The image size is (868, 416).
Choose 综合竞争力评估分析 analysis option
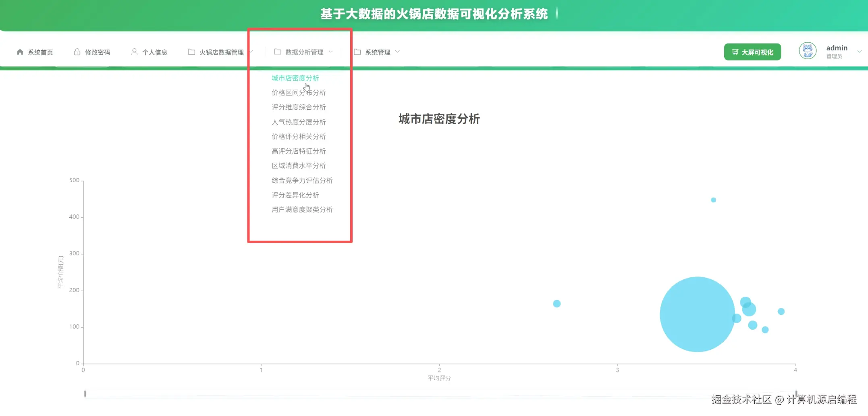click(301, 180)
